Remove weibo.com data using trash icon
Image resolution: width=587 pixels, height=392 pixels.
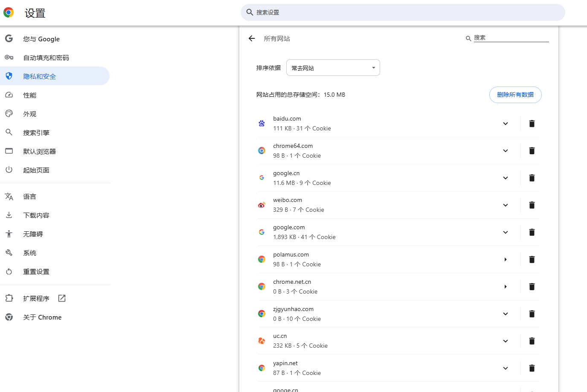click(532, 205)
